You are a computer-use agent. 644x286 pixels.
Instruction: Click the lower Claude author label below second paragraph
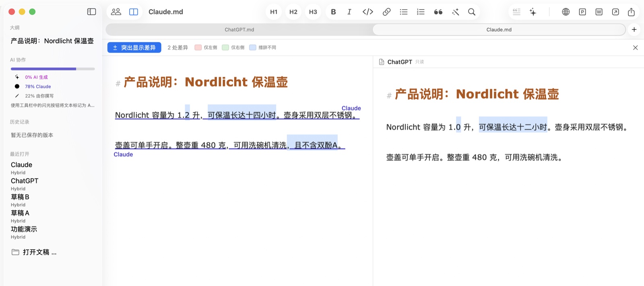[123, 154]
